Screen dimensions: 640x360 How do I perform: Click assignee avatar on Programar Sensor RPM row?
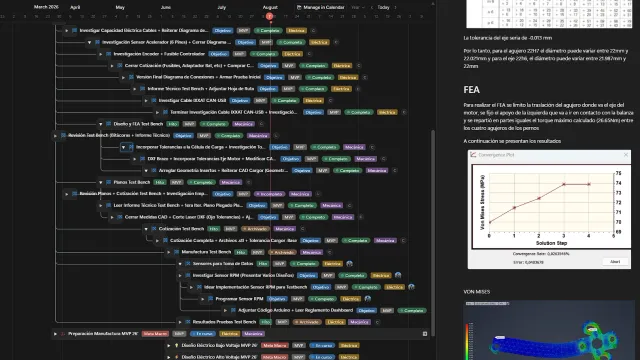(x=368, y=299)
